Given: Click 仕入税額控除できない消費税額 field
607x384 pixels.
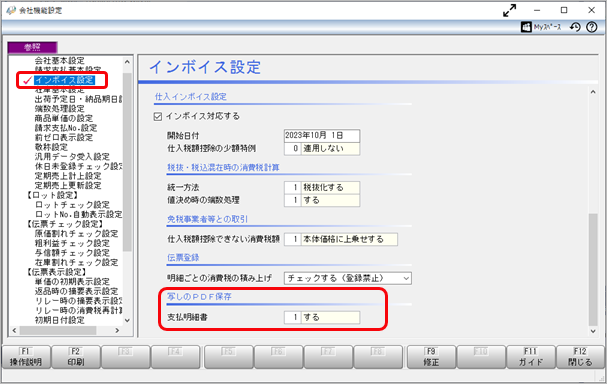Looking at the screenshot, I should (341, 239).
